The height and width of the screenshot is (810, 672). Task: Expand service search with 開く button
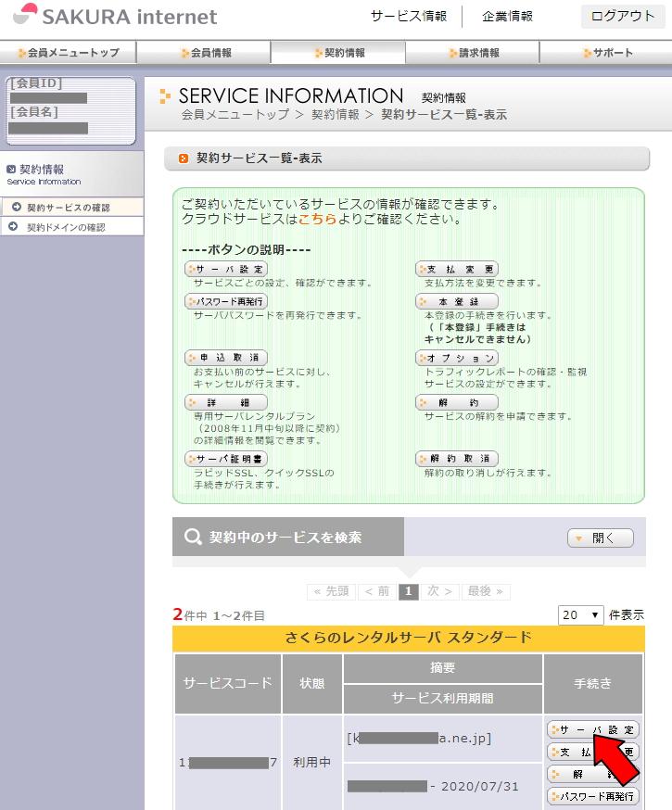[x=601, y=538]
